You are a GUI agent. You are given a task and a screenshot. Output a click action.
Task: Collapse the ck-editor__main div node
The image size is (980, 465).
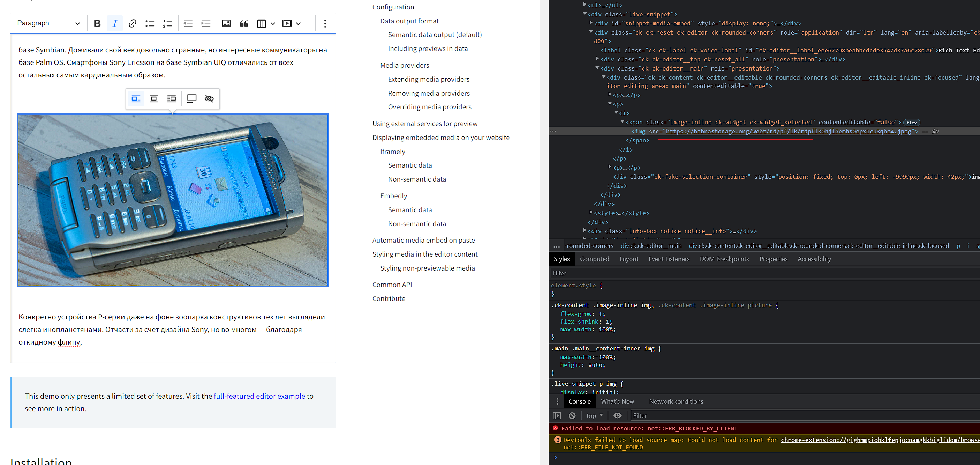coord(597,68)
